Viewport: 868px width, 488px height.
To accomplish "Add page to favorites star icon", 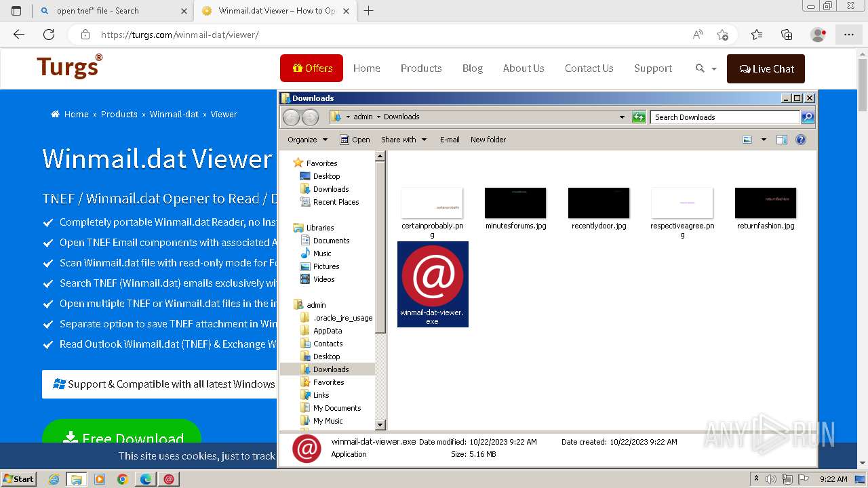I will (722, 35).
